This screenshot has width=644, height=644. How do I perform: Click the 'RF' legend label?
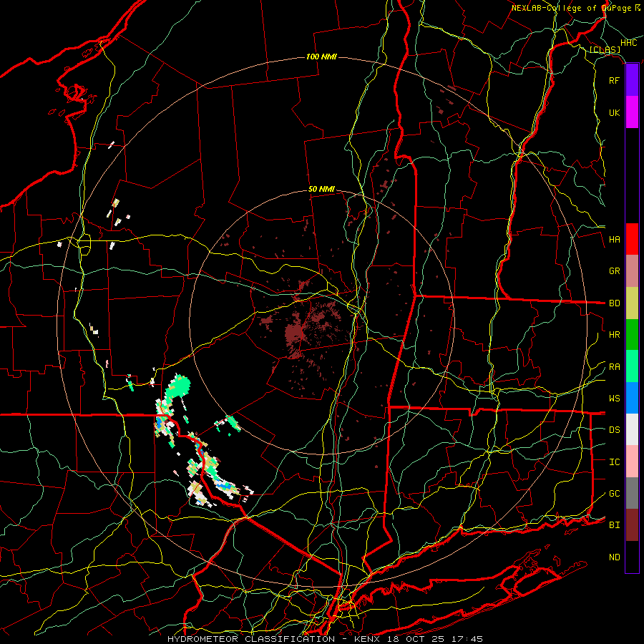tap(614, 80)
